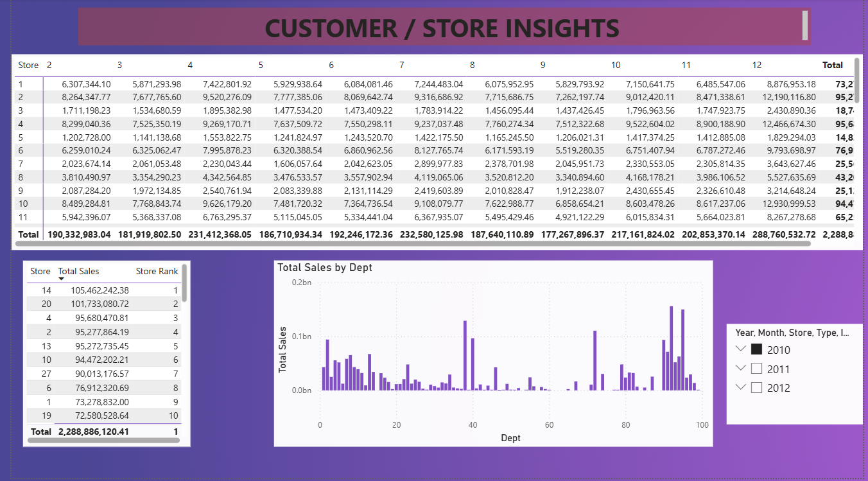Select the matrix cell 6,307,344.10
Image resolution: width=868 pixels, height=481 pixels.
86,84
